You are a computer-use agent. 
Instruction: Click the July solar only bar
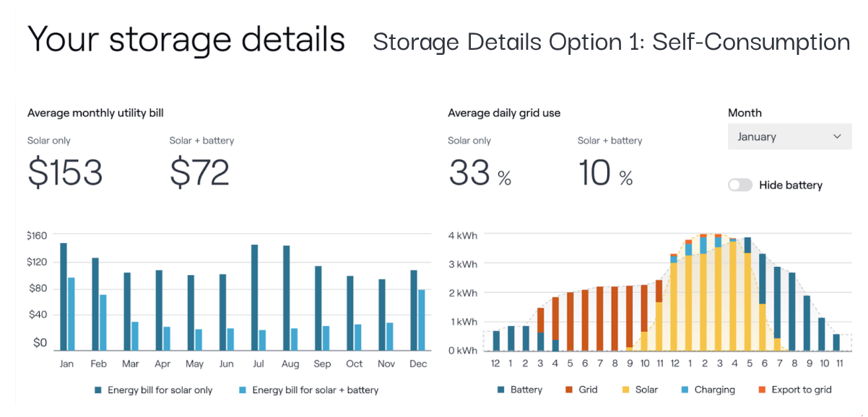(255, 297)
